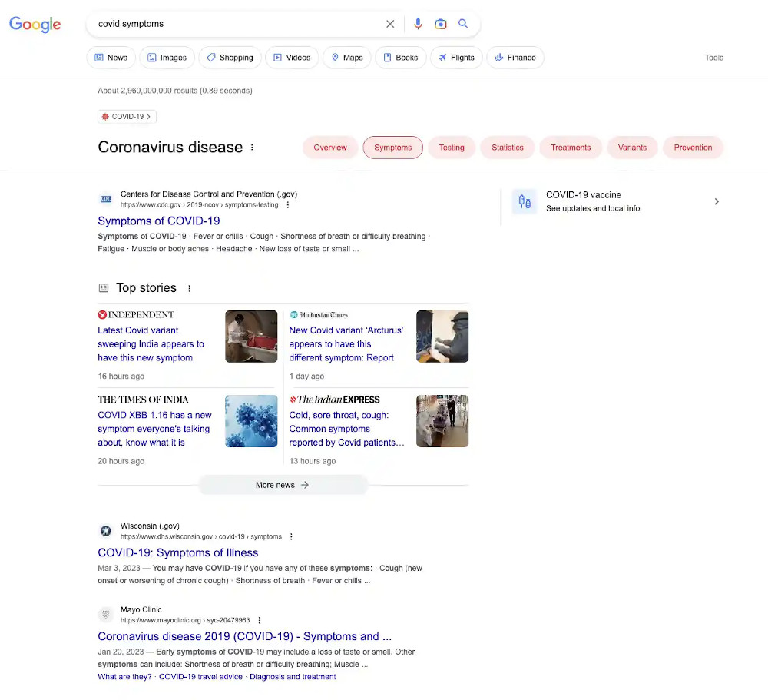Clear the search query with the X icon

[390, 24]
